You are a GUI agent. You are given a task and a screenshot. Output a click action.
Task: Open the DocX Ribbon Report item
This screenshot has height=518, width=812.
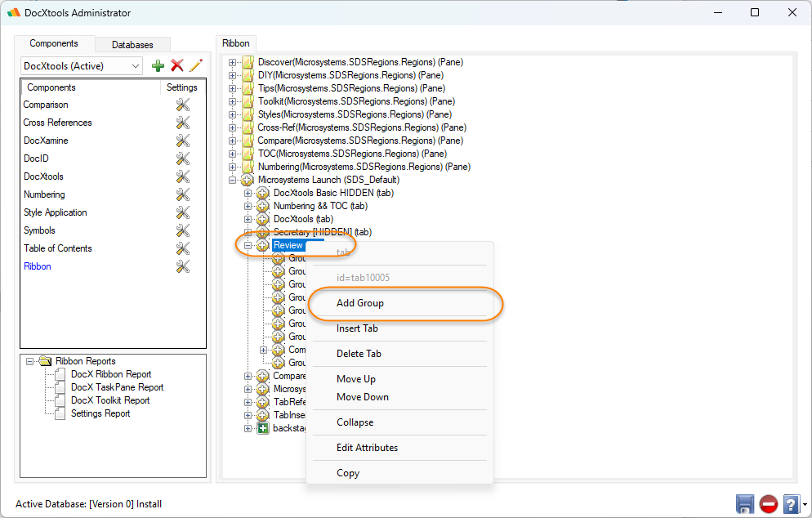(x=111, y=374)
